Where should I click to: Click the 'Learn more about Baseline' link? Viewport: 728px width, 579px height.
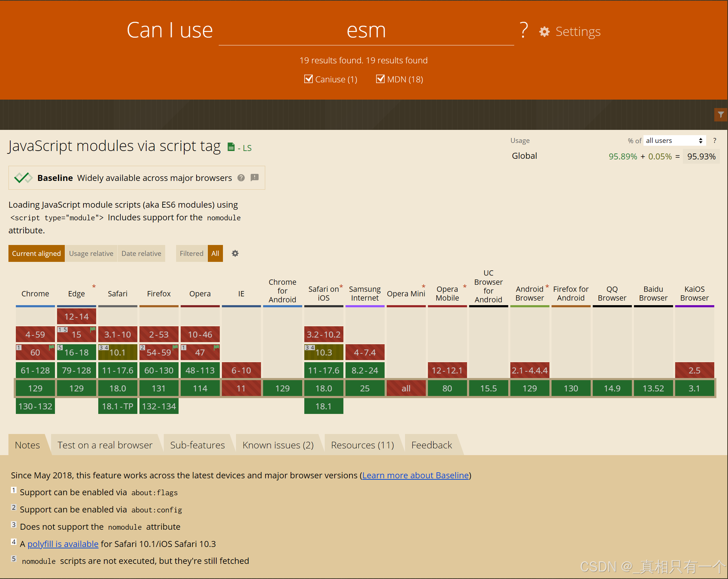pyautogui.click(x=416, y=475)
